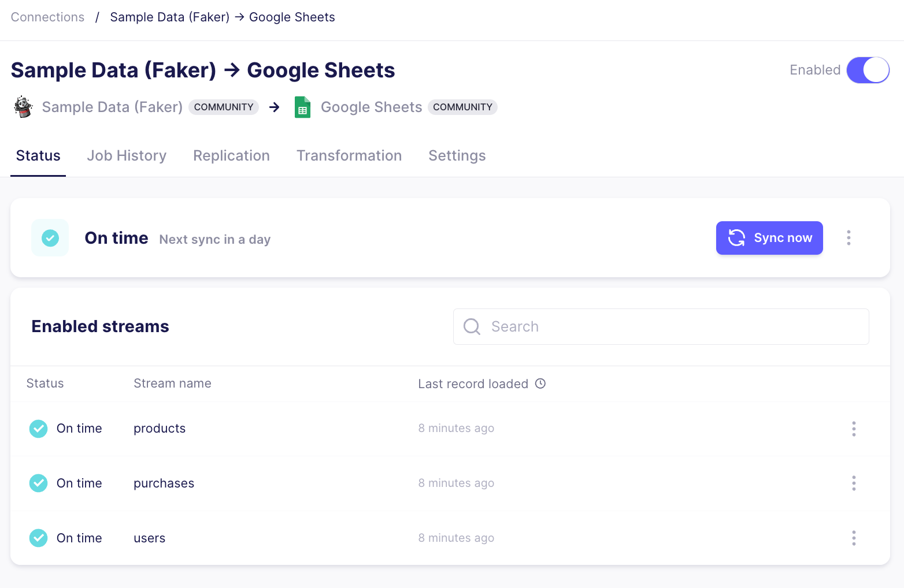Click inside the streams Search field
The width and height of the screenshot is (904, 588).
[x=636, y=326]
